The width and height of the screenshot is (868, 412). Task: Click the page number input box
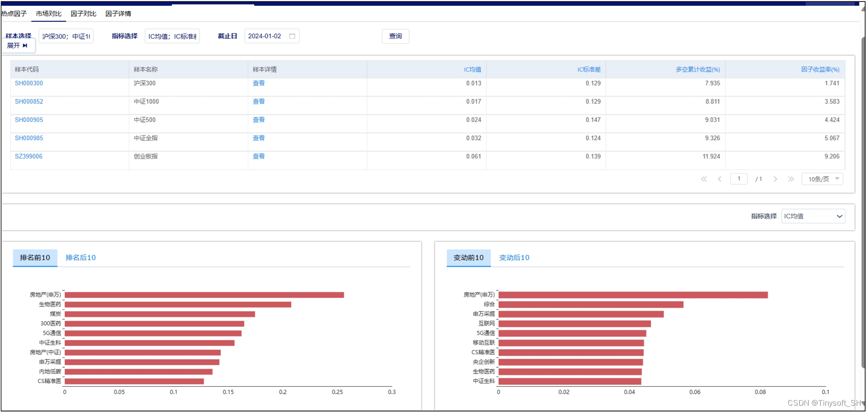point(739,179)
